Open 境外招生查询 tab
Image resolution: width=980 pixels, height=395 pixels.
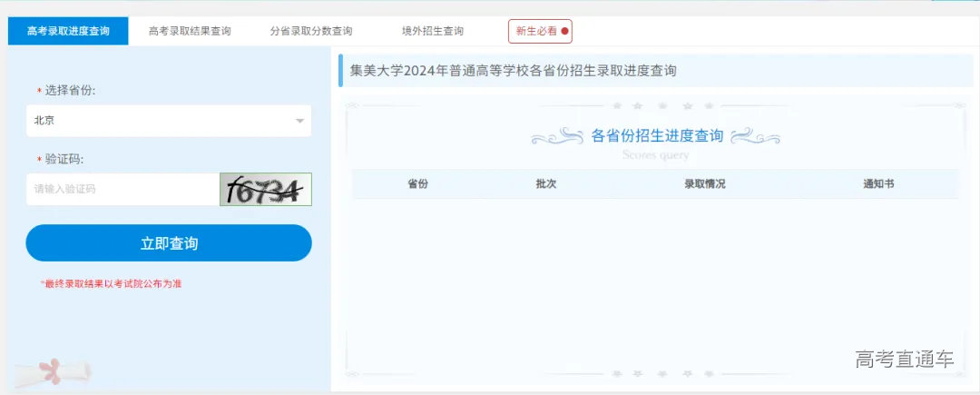click(x=433, y=31)
